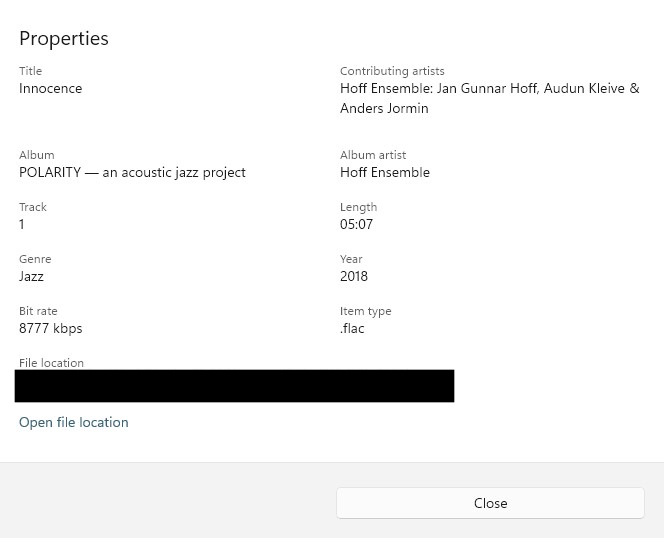This screenshot has height=538, width=664.
Task: Click the redacted file location path
Action: (235, 386)
